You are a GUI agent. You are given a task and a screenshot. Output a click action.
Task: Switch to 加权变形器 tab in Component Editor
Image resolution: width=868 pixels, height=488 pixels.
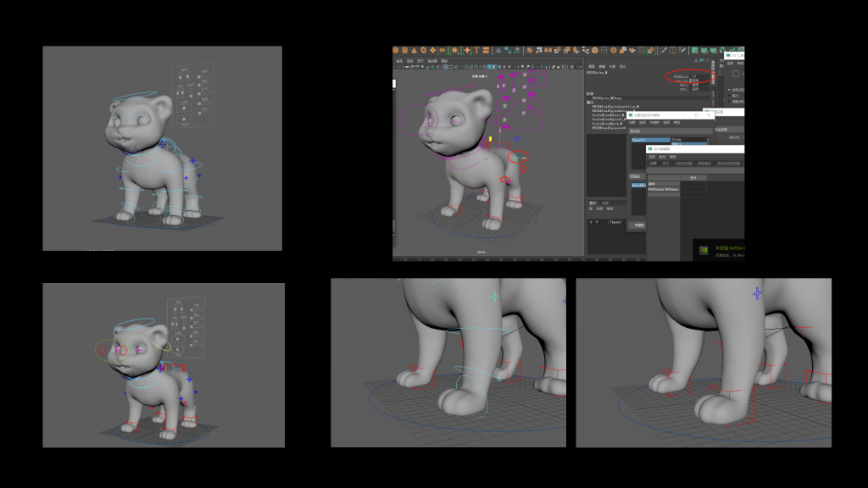pyautogui.click(x=684, y=164)
